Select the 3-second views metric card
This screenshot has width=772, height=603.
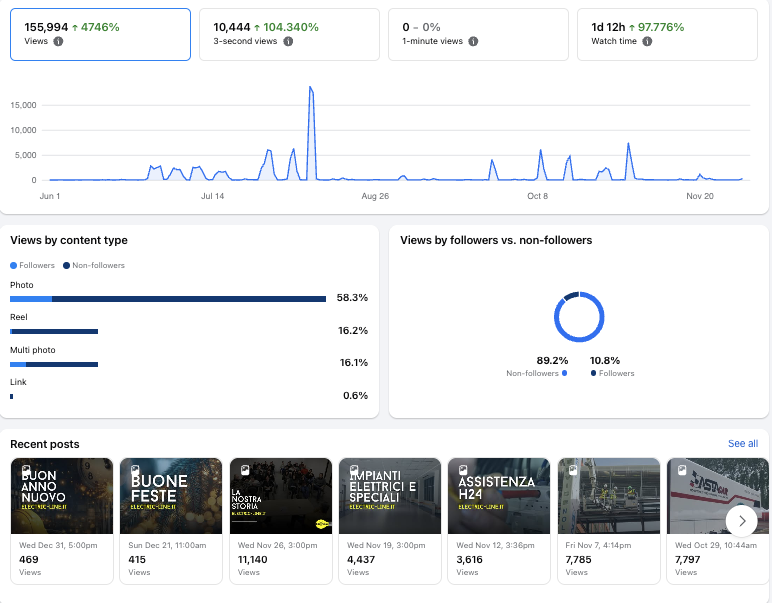(290, 34)
